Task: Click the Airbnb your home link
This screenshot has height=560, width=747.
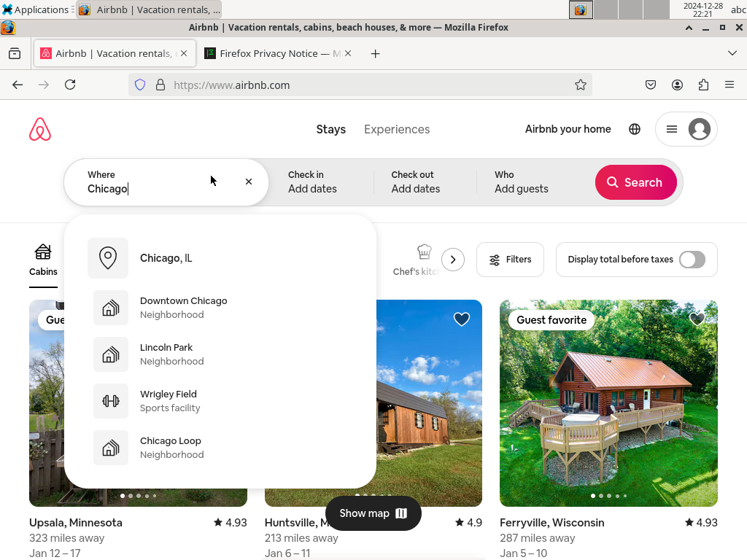Action: (568, 129)
